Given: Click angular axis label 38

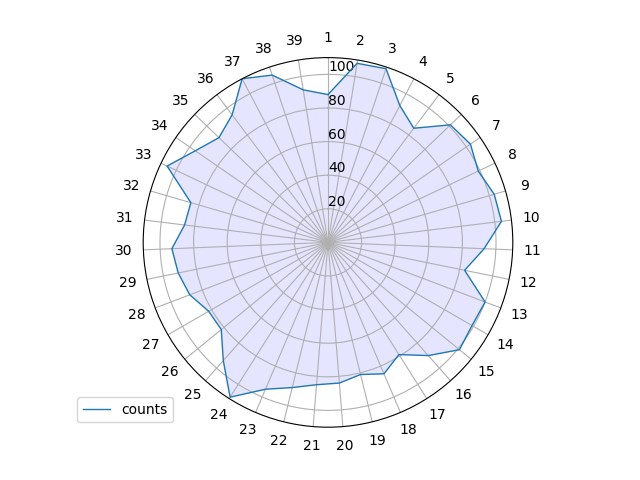Looking at the screenshot, I should pyautogui.click(x=263, y=48).
